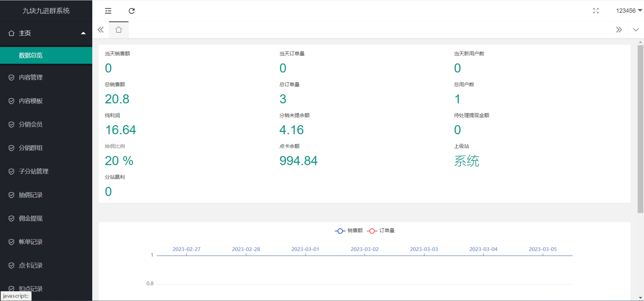Click the vertical page scrollbar thumb

point(640,129)
